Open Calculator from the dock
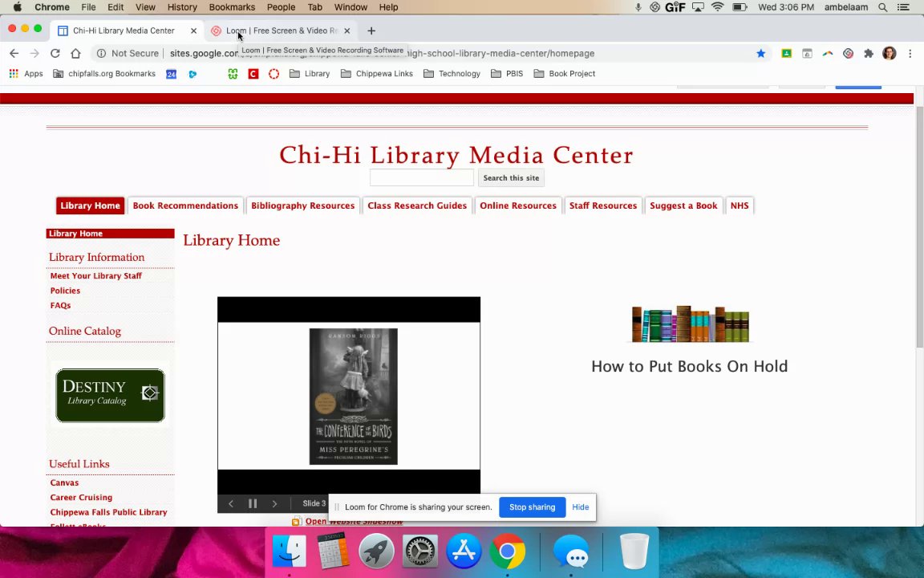Image resolution: width=924 pixels, height=578 pixels. (x=333, y=551)
